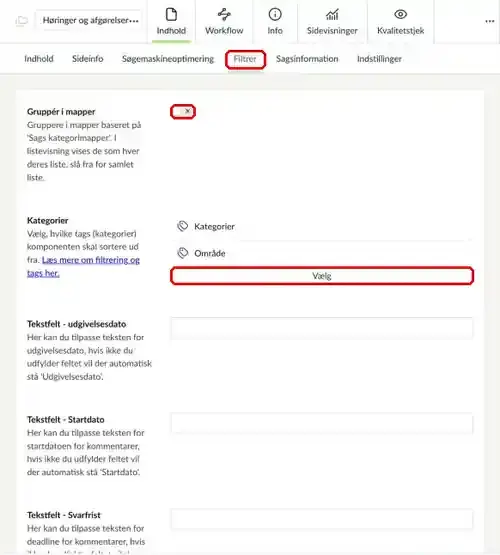The image size is (500, 555).
Task: Click the Sidevisninger bar chart icon
Action: click(332, 15)
